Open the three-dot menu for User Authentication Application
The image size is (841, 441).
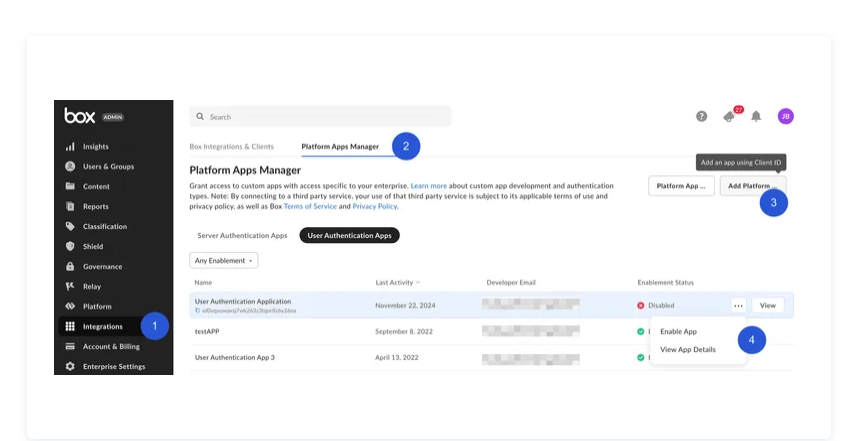point(738,306)
